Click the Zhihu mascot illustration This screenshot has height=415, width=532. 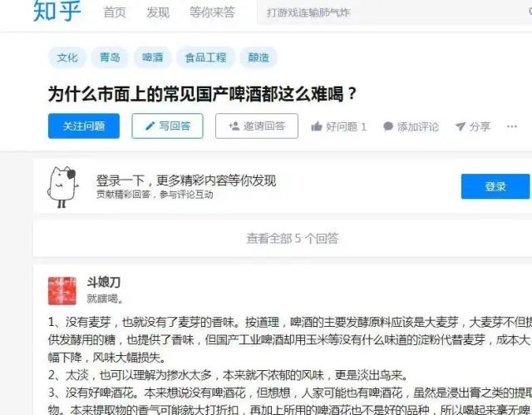coord(62,186)
